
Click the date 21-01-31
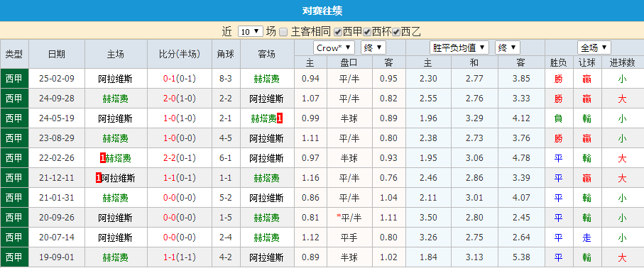[57, 198]
